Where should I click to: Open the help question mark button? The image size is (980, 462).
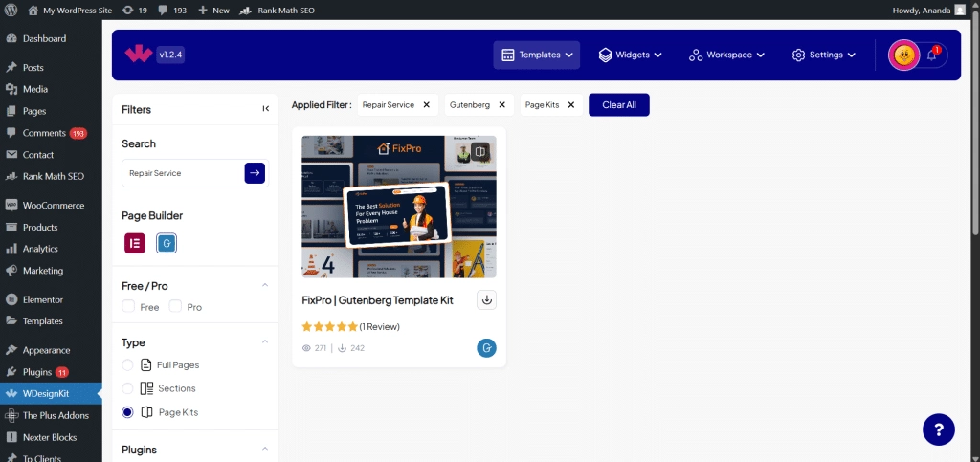tap(939, 429)
